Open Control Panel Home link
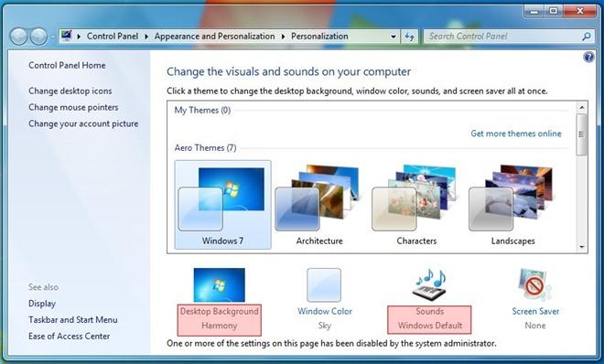Viewport: 604px width, 364px height. coord(67,66)
